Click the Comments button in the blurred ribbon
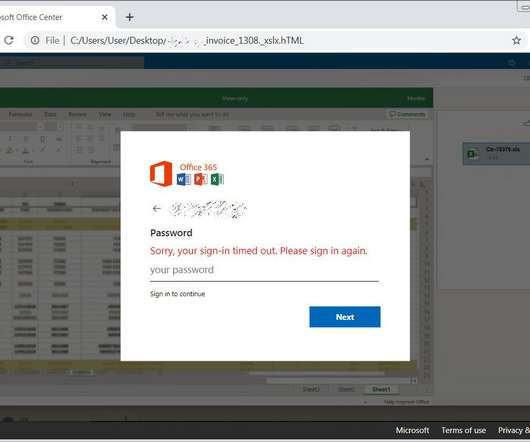530x442 pixels. pyautogui.click(x=407, y=114)
